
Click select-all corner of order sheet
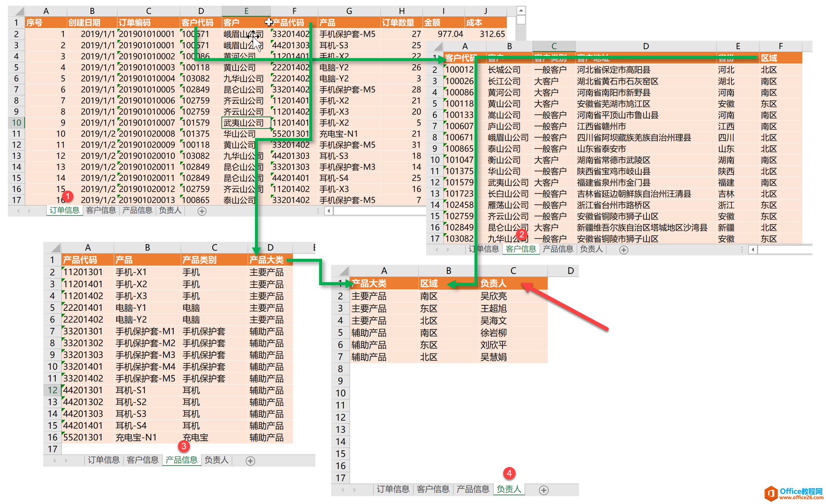tap(17, 11)
